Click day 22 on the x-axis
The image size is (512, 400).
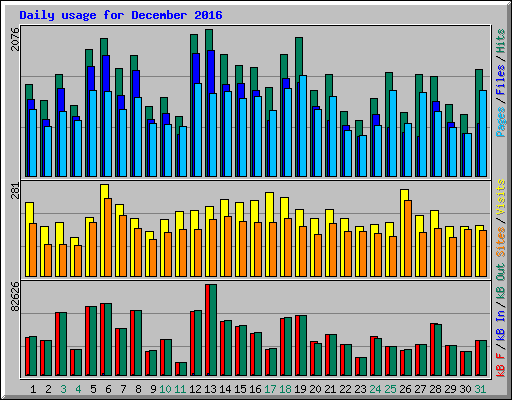[345, 389]
